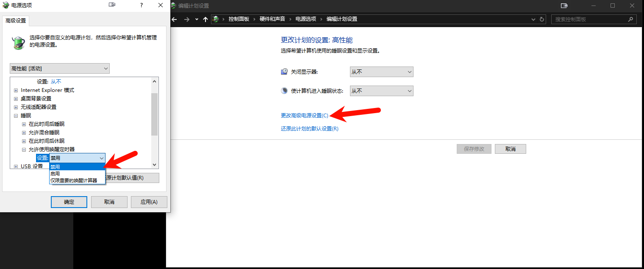
Task: Collapse 允许使用唤醒定时器 node
Action: point(24,150)
